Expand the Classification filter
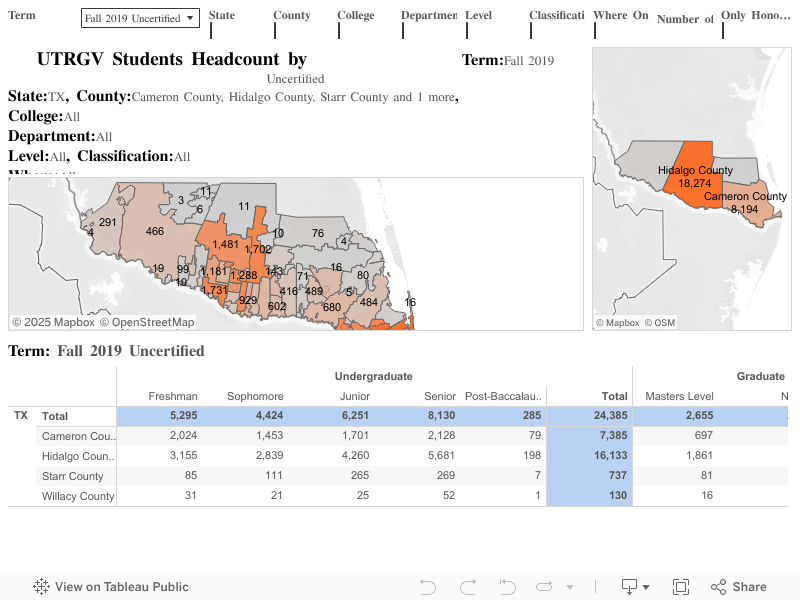 pyautogui.click(x=556, y=15)
